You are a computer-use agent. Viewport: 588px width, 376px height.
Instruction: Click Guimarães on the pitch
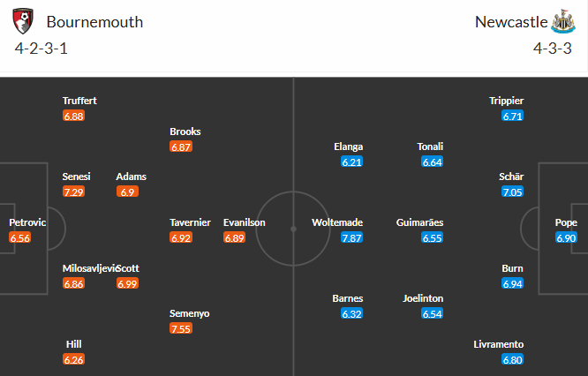pyautogui.click(x=420, y=222)
